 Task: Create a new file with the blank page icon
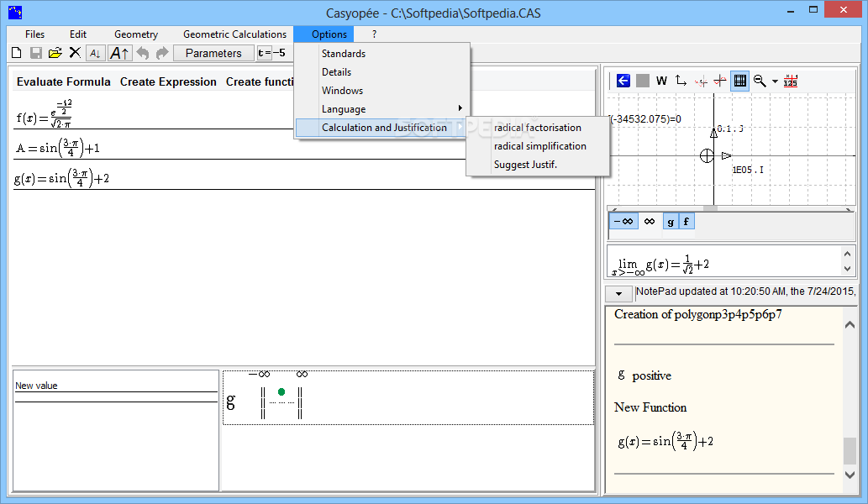click(17, 53)
